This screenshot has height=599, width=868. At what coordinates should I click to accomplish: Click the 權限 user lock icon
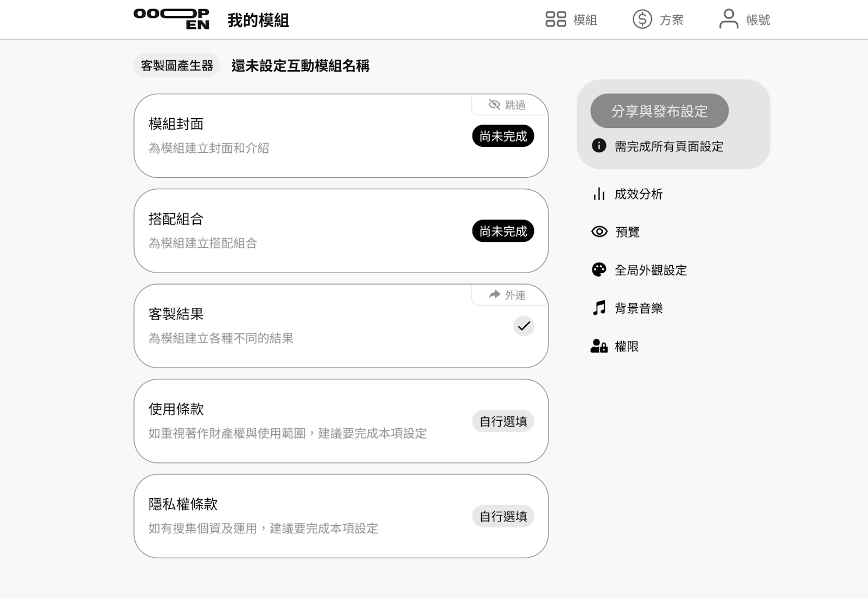[x=599, y=346]
